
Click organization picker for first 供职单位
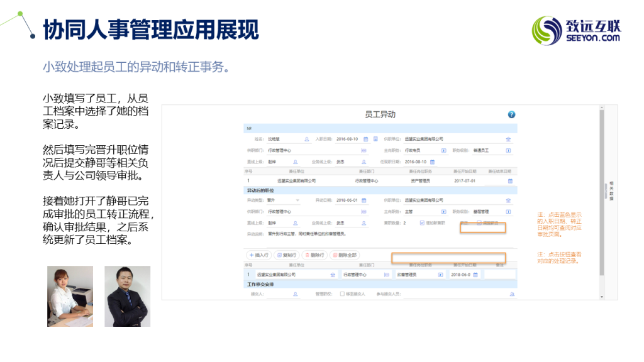tap(508, 139)
